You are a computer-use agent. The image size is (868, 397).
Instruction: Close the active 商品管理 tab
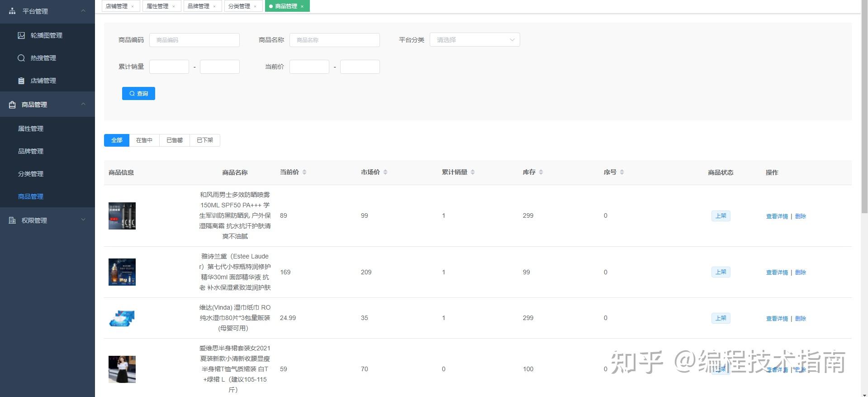point(302,6)
